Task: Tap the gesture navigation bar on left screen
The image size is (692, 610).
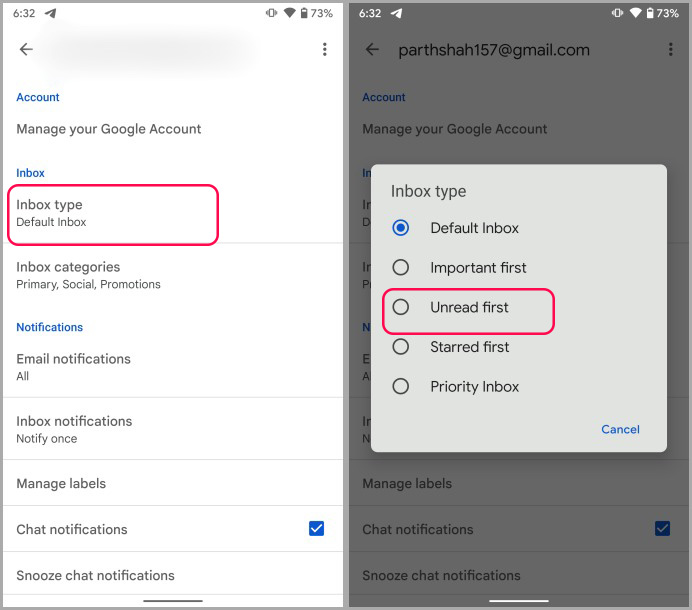Action: click(173, 601)
